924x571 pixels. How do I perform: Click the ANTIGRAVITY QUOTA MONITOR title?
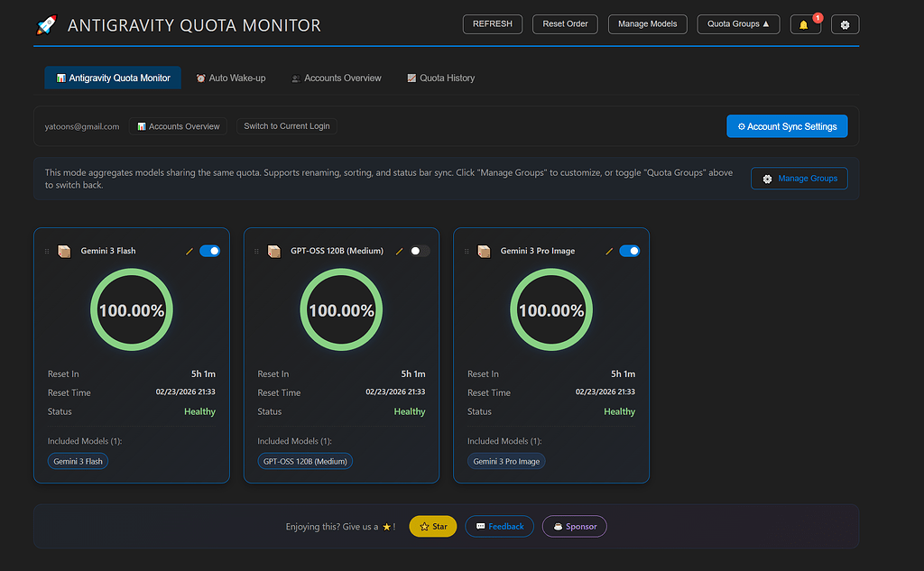tap(194, 25)
